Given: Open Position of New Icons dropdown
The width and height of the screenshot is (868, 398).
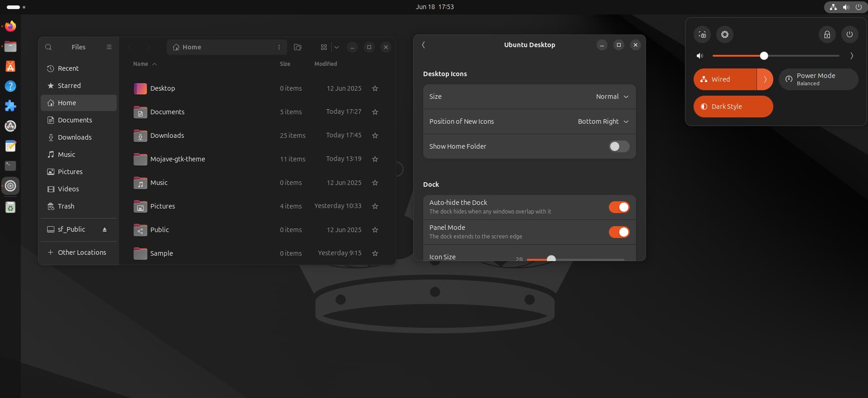Looking at the screenshot, I should click(x=529, y=121).
